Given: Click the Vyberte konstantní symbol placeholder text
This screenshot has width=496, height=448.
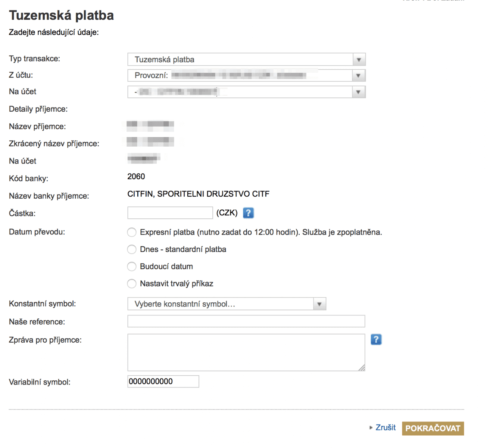Looking at the screenshot, I should coord(185,304).
